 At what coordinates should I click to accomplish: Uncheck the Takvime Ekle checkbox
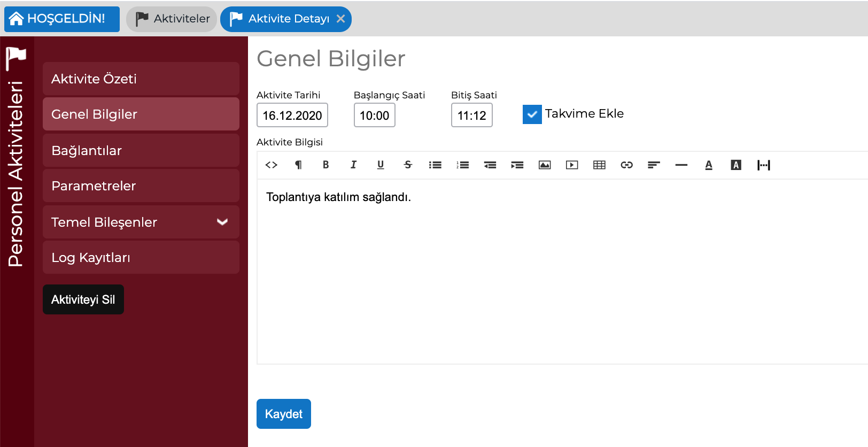532,114
